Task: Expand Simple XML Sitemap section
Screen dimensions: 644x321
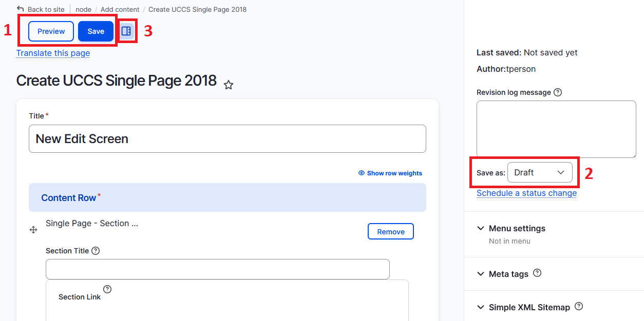Action: click(x=523, y=307)
